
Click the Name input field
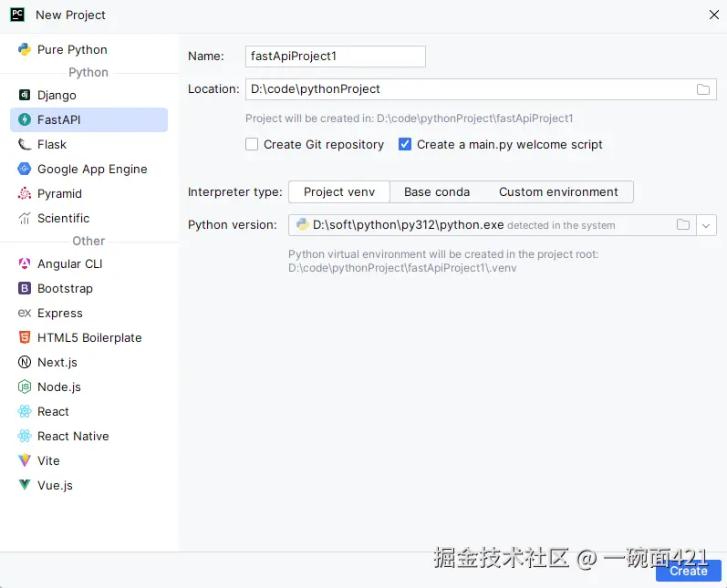335,57
